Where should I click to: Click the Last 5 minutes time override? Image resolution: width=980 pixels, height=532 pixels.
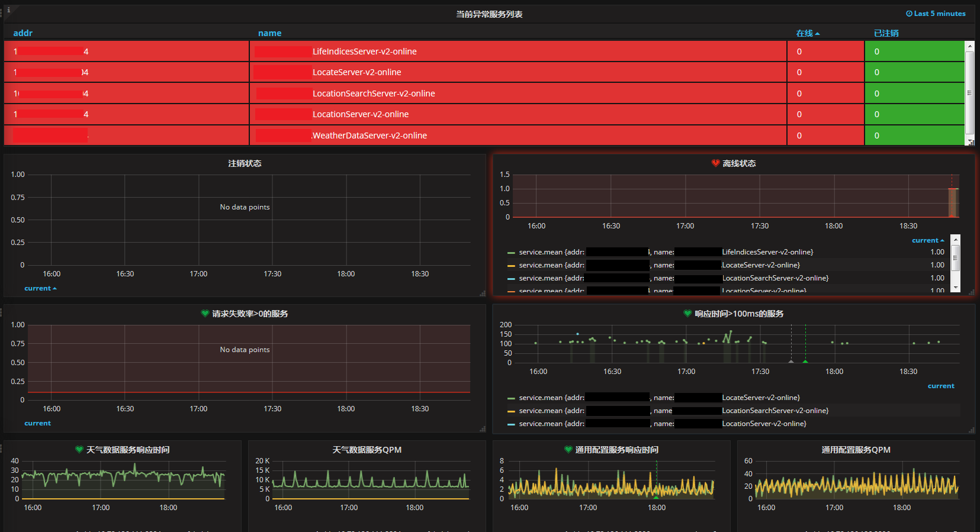pos(936,14)
